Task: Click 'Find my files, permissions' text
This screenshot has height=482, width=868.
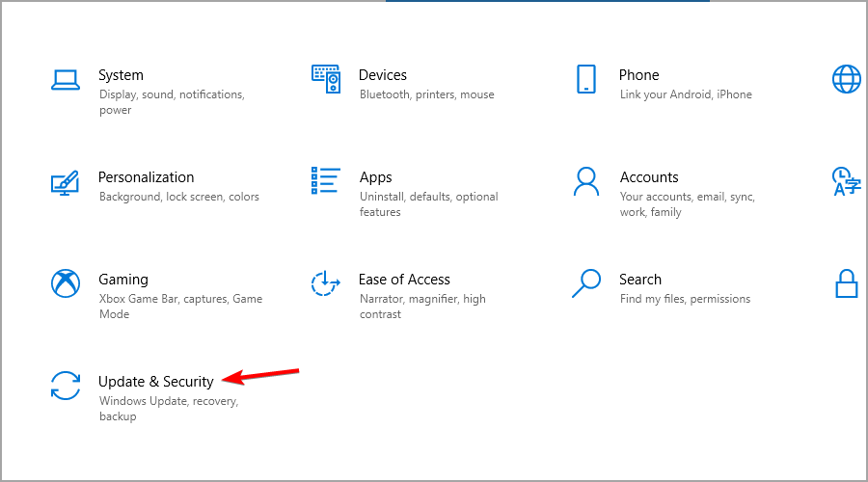Action: [686, 299]
